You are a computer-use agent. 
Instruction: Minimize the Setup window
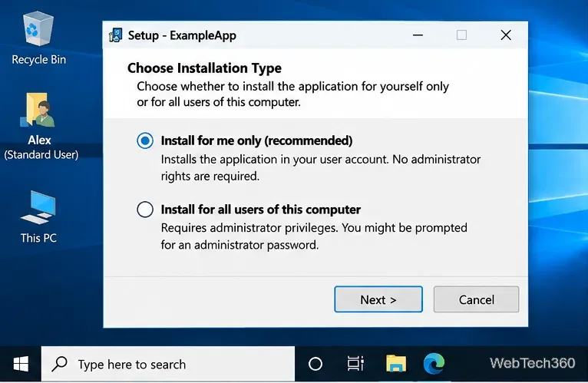418,35
